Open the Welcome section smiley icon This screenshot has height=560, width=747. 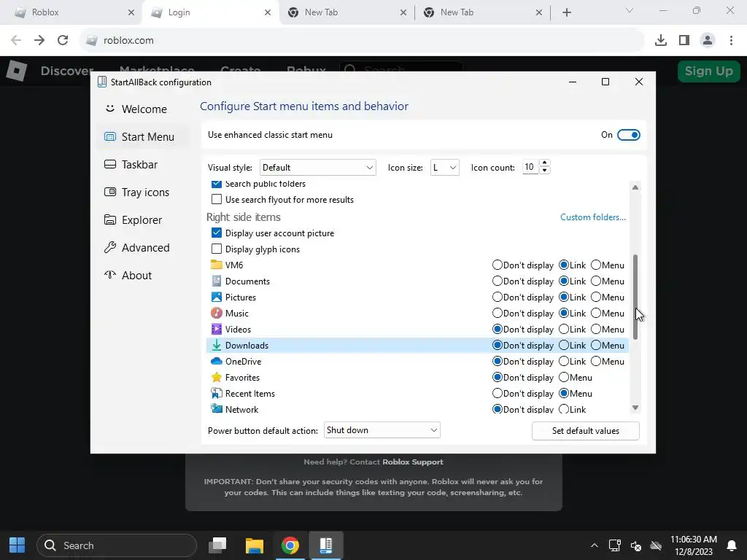tap(110, 109)
